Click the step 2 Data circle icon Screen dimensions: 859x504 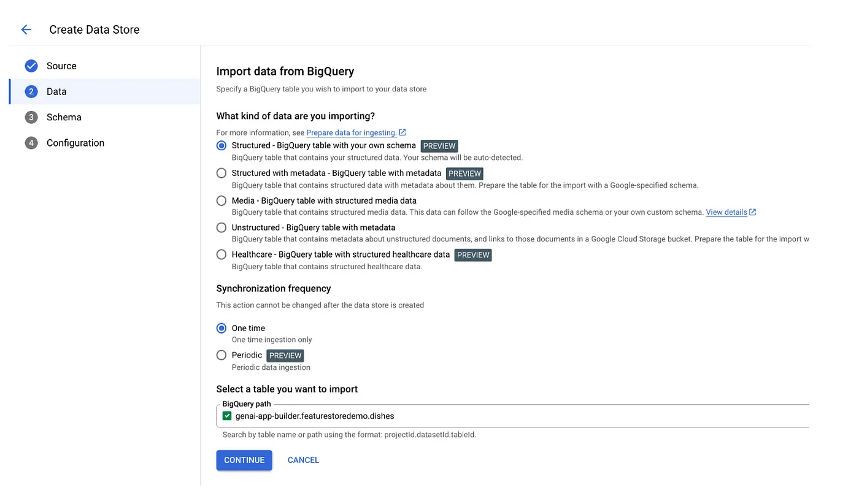click(x=31, y=92)
